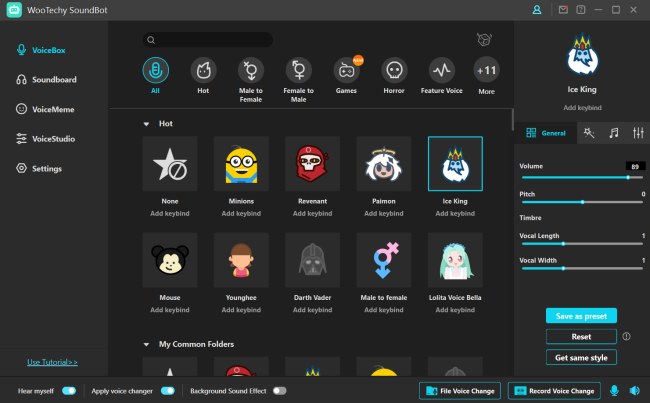
Task: Select the Mouse voice
Action: pos(170,260)
